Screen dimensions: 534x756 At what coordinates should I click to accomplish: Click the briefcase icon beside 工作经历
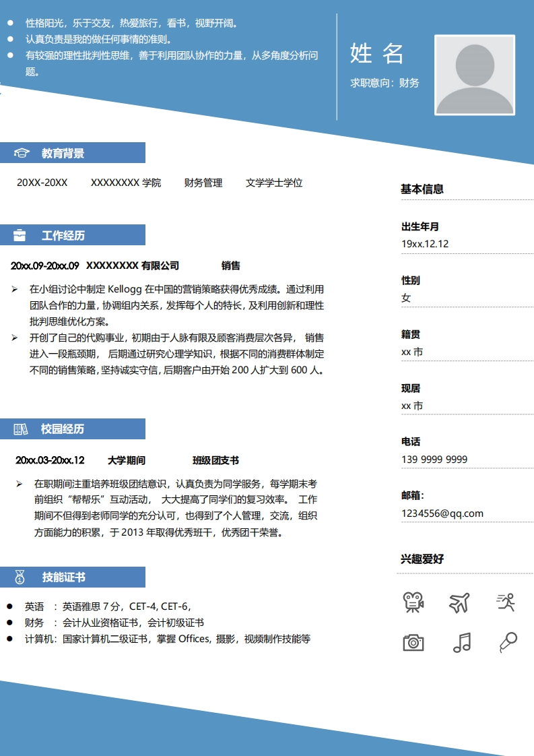click(x=20, y=235)
